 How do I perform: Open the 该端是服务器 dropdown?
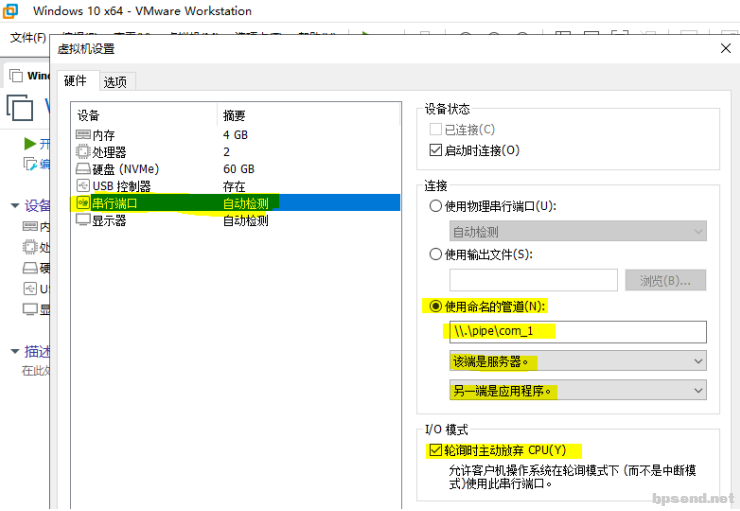click(x=578, y=361)
